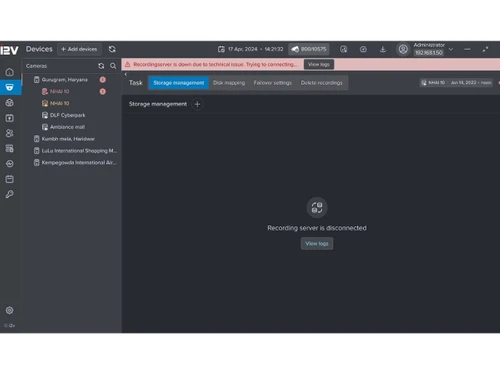
Task: Open the Home icon in sidebar
Action: (x=10, y=72)
